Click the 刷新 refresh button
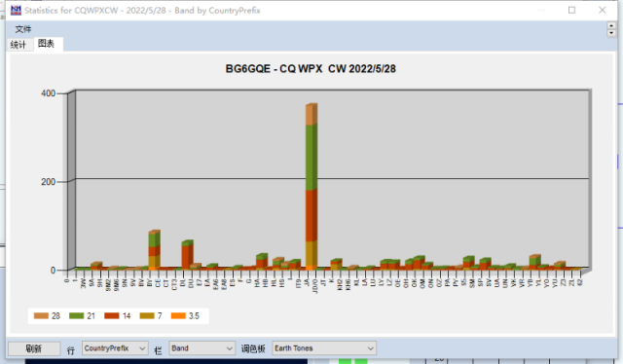Viewport: 623px width, 364px height. (x=34, y=348)
